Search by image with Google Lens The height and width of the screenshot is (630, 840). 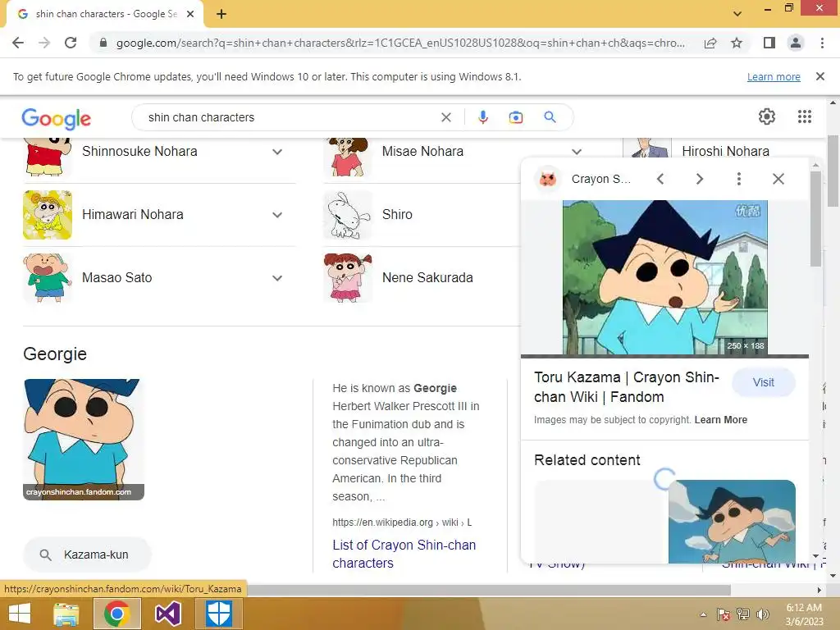click(x=515, y=117)
